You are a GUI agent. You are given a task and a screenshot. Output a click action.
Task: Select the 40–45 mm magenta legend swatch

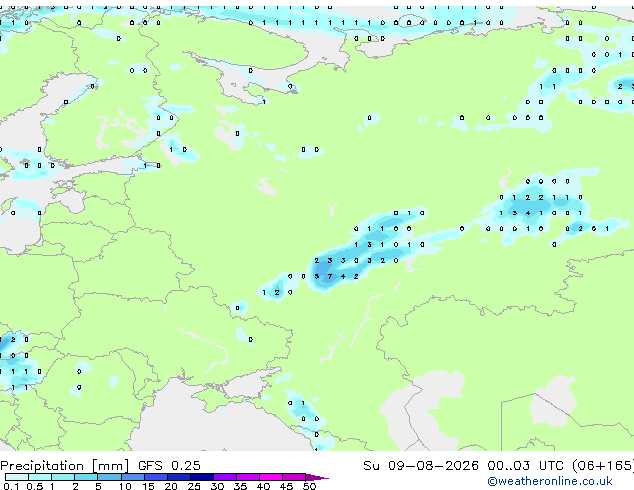point(271,477)
